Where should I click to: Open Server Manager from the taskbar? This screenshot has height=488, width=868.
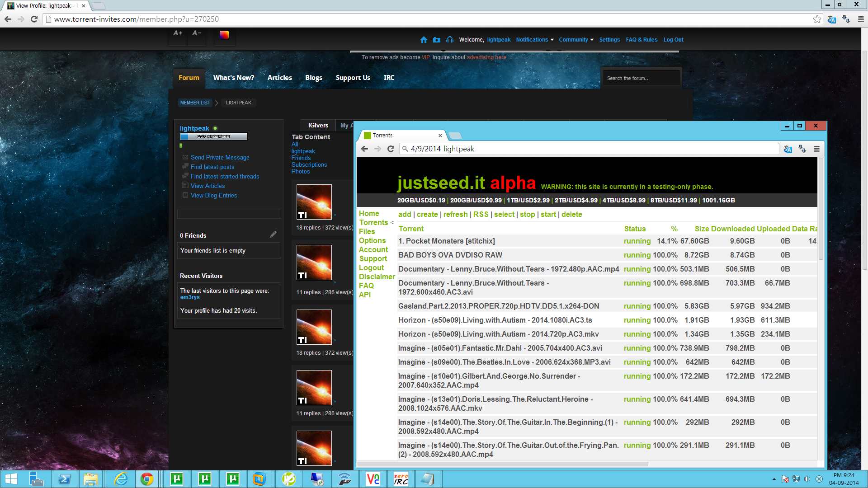(x=36, y=479)
